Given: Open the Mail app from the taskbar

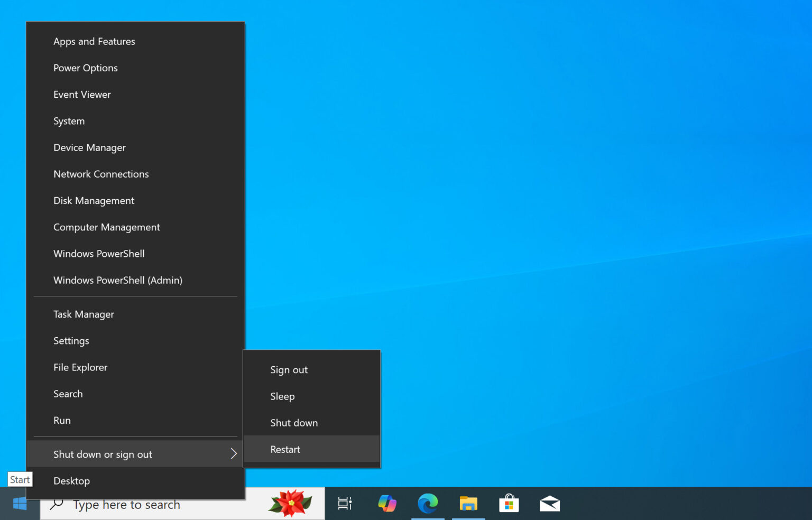Looking at the screenshot, I should 550,504.
